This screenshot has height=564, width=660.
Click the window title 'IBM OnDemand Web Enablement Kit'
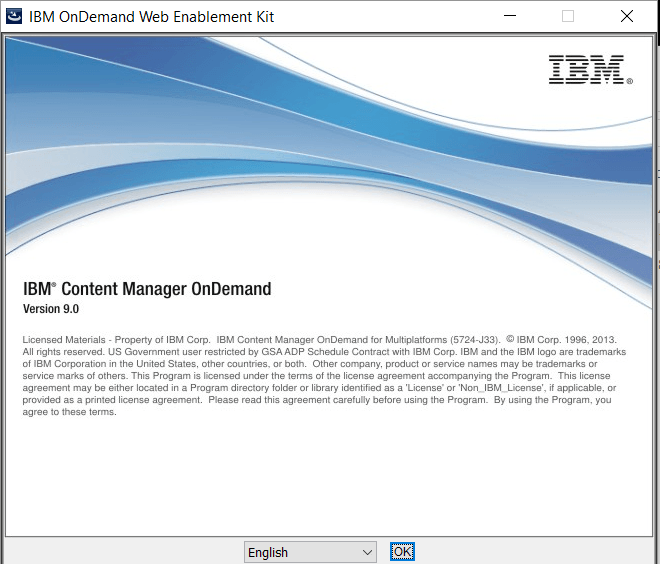[152, 17]
